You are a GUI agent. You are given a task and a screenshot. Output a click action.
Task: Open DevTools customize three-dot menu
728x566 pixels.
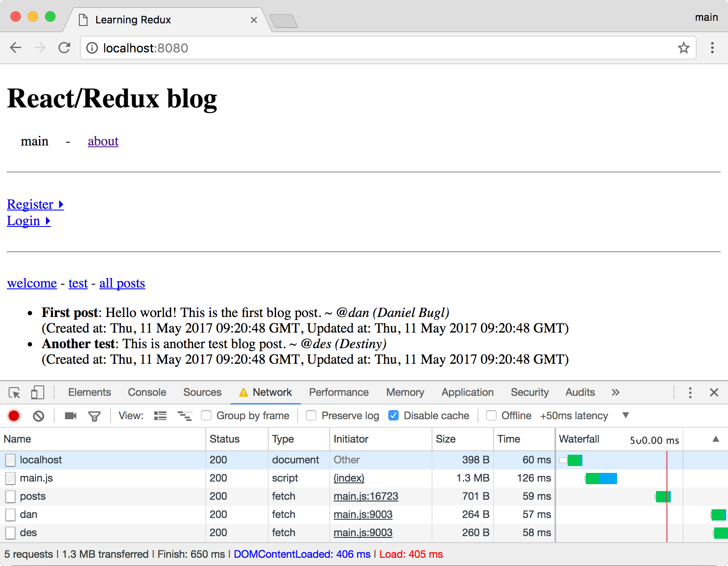pos(690,392)
